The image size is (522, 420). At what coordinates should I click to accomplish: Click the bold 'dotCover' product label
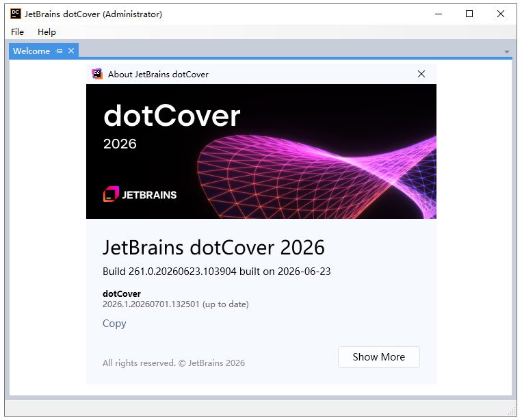point(122,293)
